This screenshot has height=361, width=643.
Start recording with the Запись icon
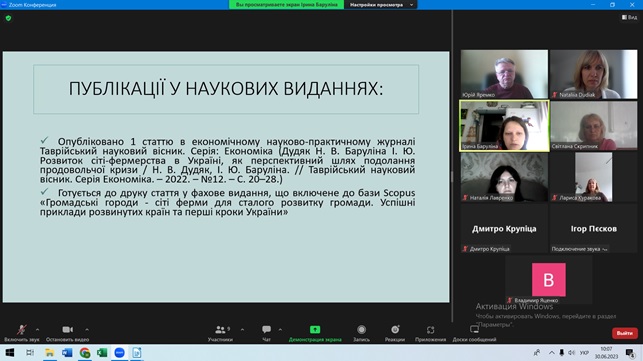pos(361,330)
